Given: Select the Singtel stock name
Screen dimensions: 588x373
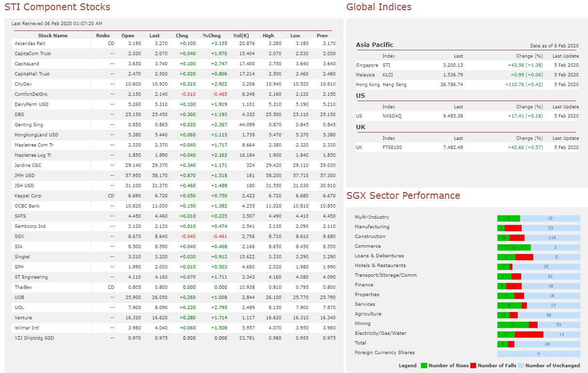Looking at the screenshot, I should point(22,256).
